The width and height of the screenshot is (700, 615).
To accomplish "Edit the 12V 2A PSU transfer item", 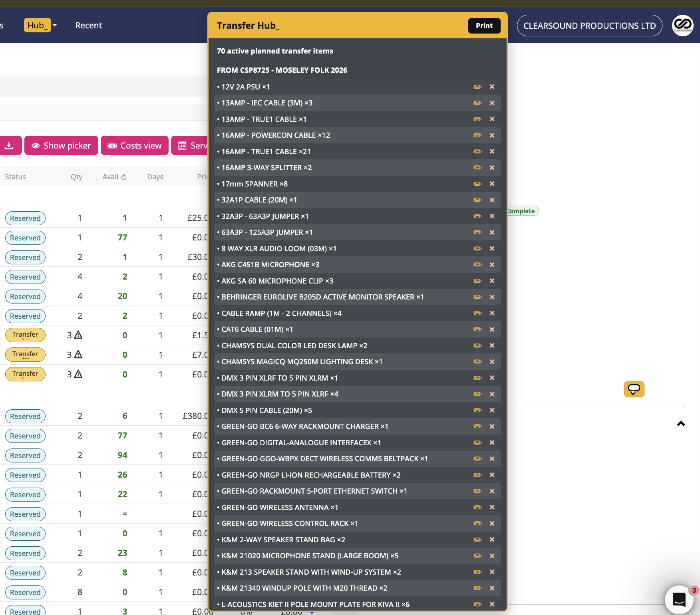I will [477, 87].
